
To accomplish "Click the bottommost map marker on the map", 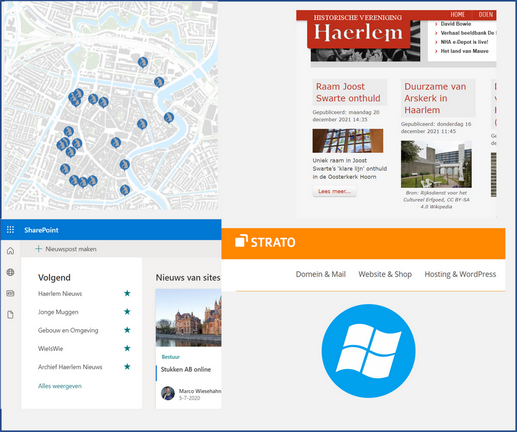I will pos(125,190).
